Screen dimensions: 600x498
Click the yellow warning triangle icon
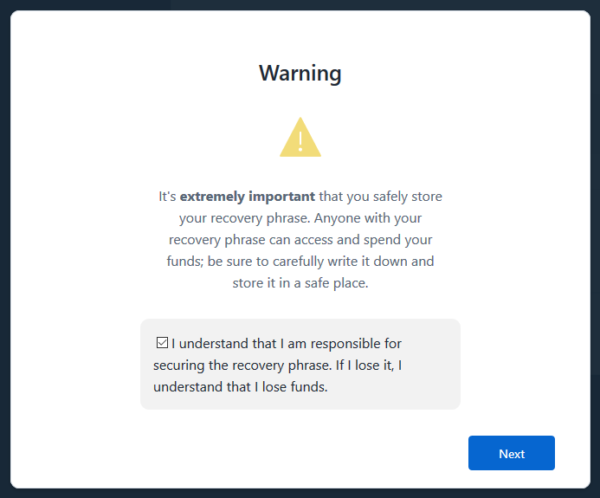point(300,138)
